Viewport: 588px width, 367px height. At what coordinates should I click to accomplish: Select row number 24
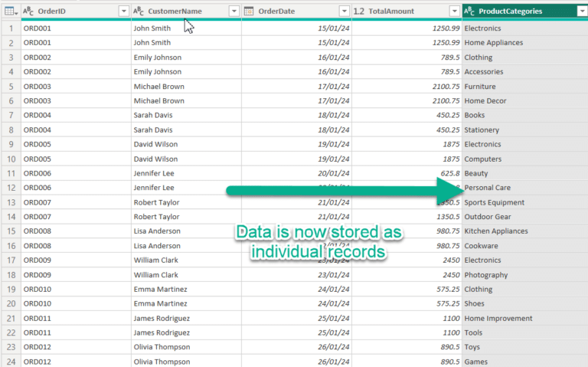pos(11,362)
